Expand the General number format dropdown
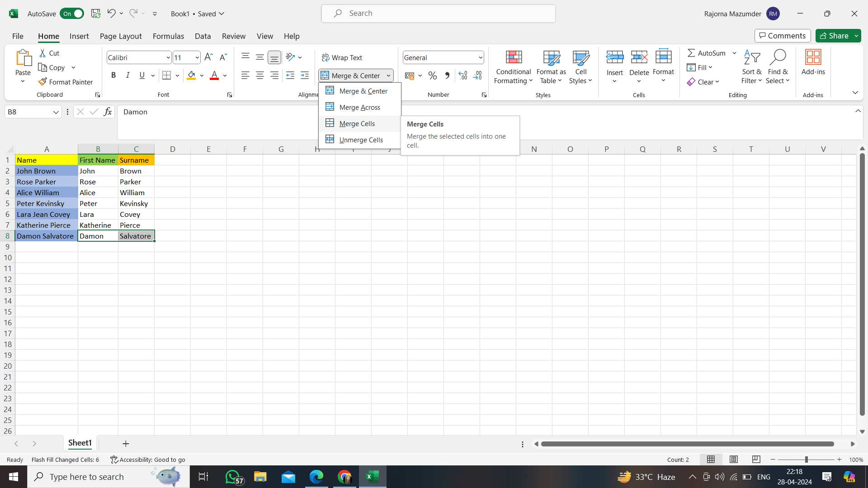Viewport: 868px width, 488px height. coord(480,57)
